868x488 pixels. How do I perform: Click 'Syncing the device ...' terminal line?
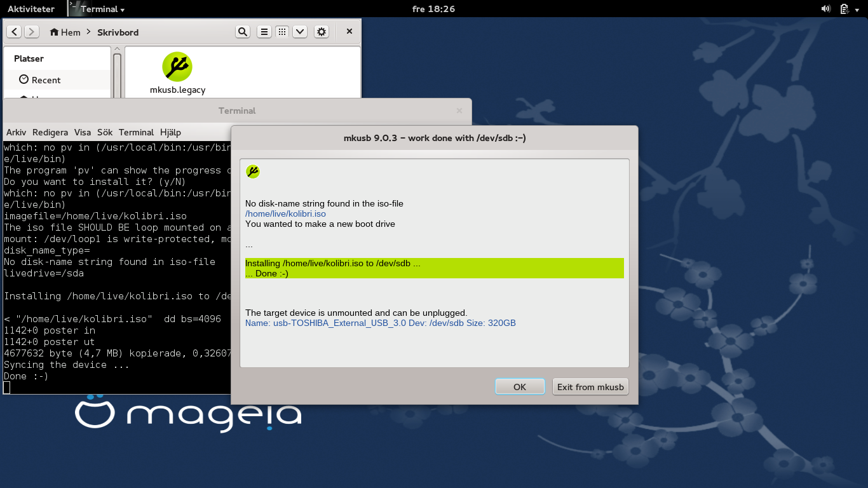pyautogui.click(x=67, y=365)
